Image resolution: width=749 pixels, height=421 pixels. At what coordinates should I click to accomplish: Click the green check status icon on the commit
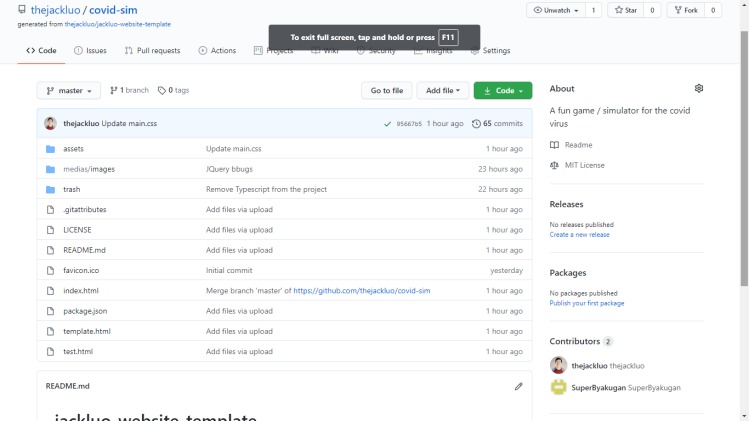(387, 124)
